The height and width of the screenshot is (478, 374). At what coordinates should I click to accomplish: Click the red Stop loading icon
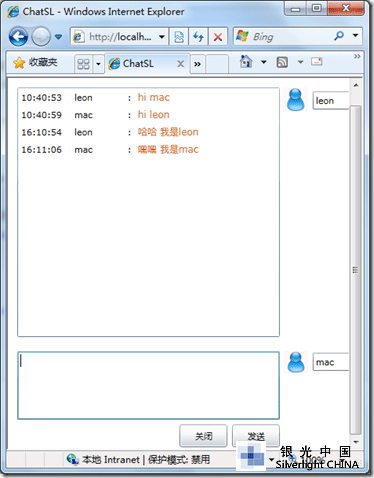[x=218, y=37]
